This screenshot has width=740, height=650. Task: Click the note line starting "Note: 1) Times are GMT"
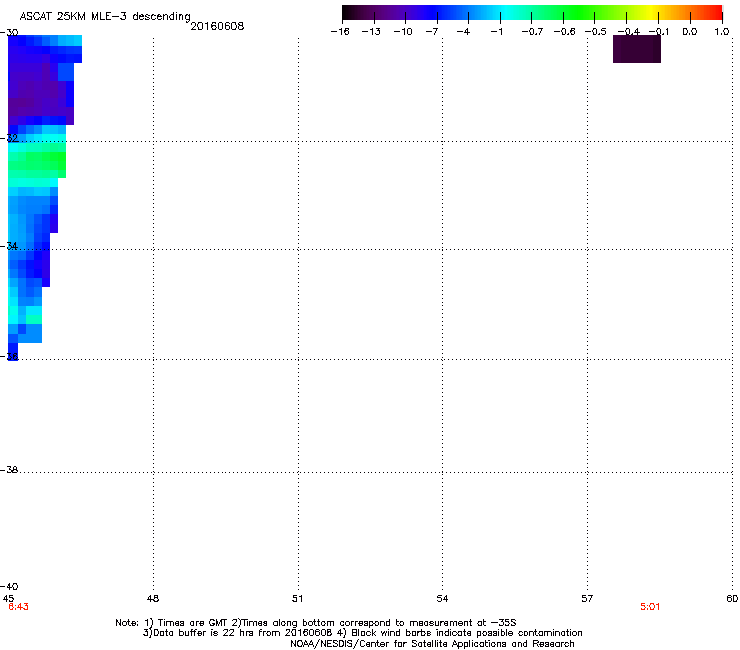point(316,623)
